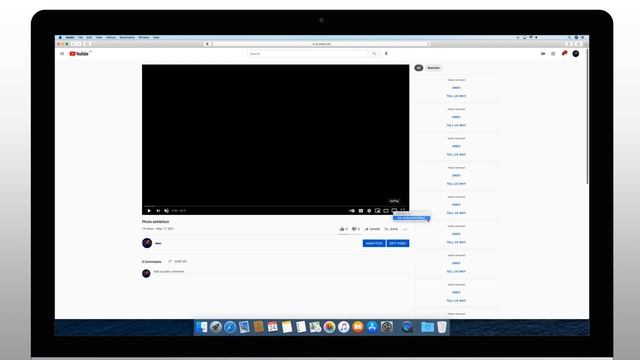Choose the highlighted AirPlay popup entry

pos(411,218)
